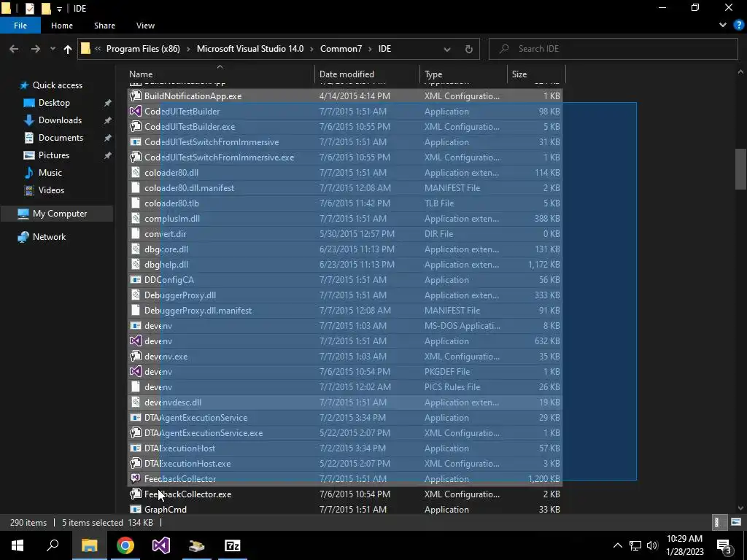
Task: Select the BuildNotificationApp.exe config file icon
Action: (135, 96)
